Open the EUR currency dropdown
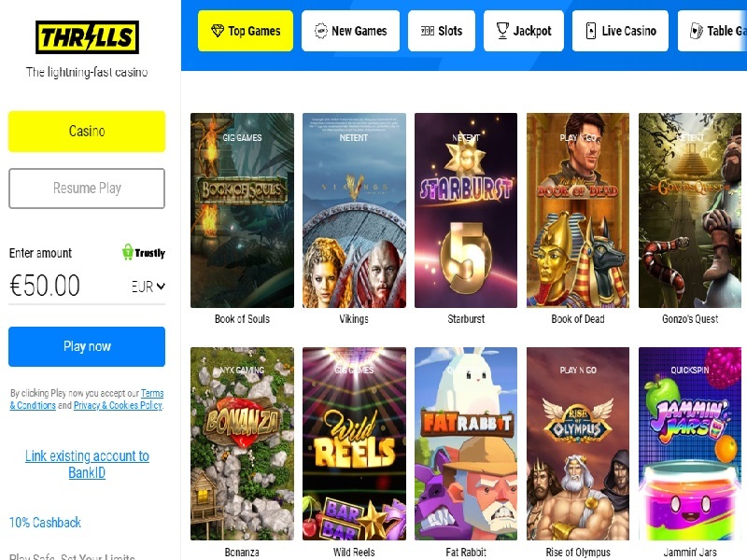This screenshot has width=747, height=560. click(148, 287)
